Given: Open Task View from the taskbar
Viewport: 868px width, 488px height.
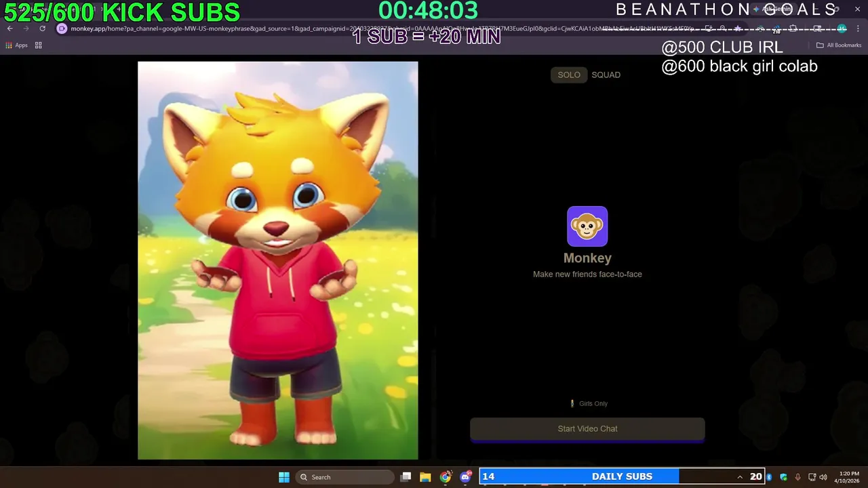Looking at the screenshot, I should pos(406,477).
